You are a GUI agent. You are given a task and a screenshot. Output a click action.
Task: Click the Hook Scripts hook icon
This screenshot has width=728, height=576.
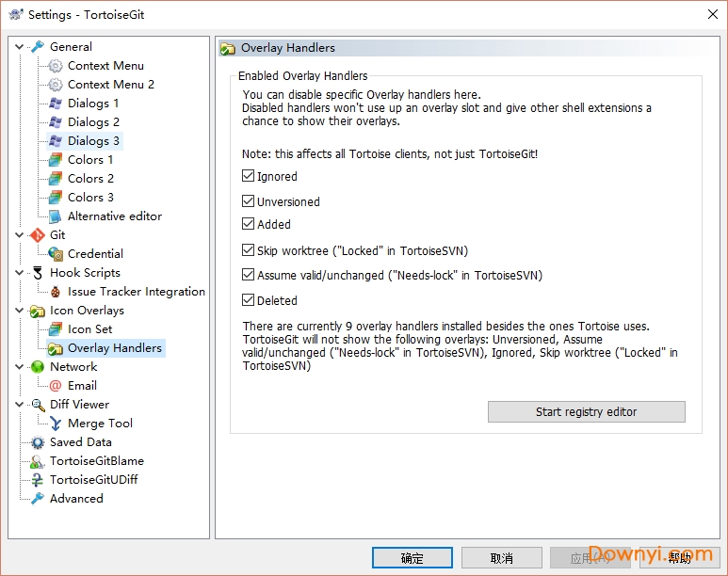[38, 273]
